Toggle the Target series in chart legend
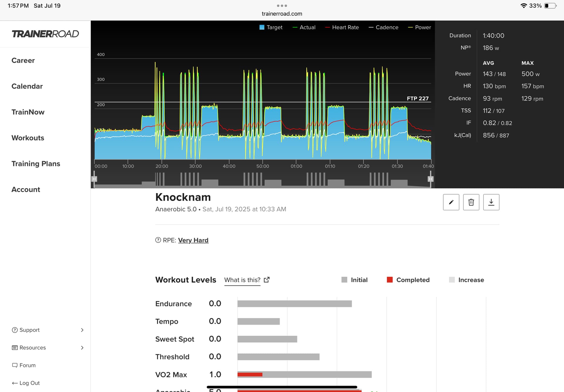 pos(271,27)
